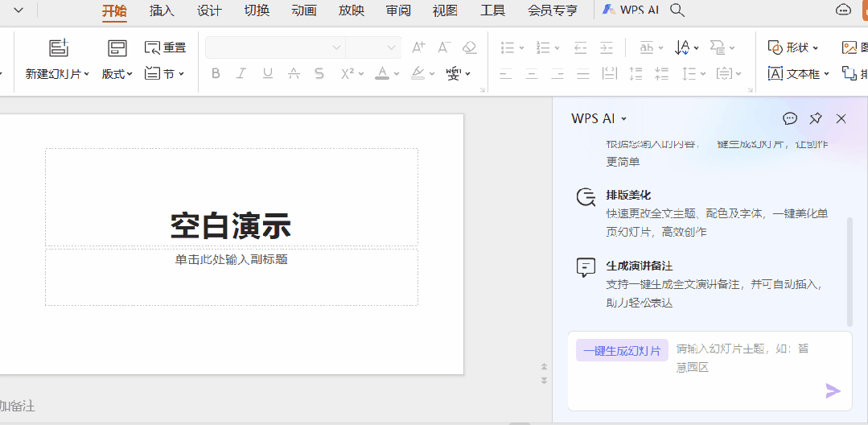Open the font name combo box
This screenshot has height=425, width=868.
(275, 47)
